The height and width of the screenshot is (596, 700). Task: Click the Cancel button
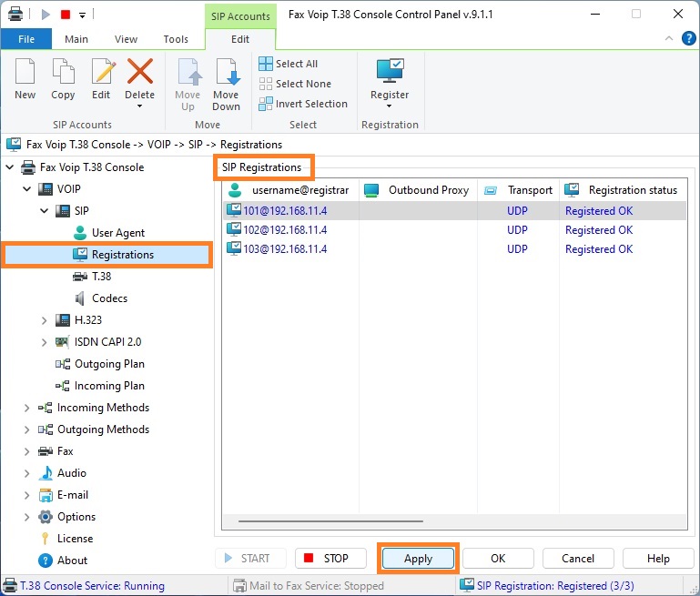578,559
